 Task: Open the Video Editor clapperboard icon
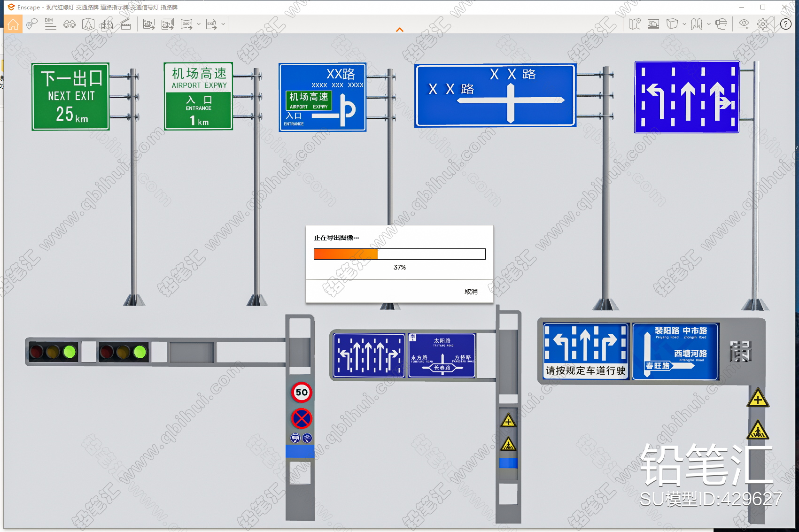(x=126, y=24)
